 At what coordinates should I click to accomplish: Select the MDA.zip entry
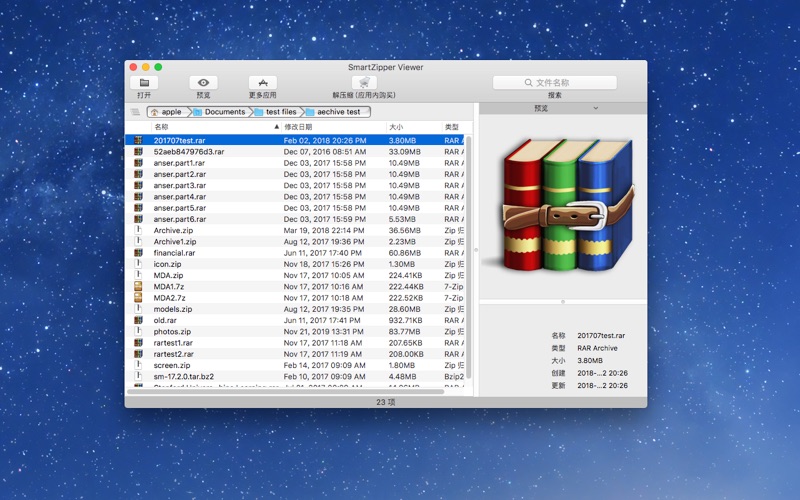coord(168,275)
